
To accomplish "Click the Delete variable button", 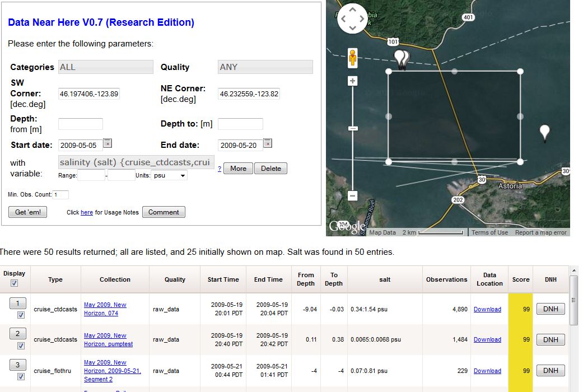I will pyautogui.click(x=270, y=169).
